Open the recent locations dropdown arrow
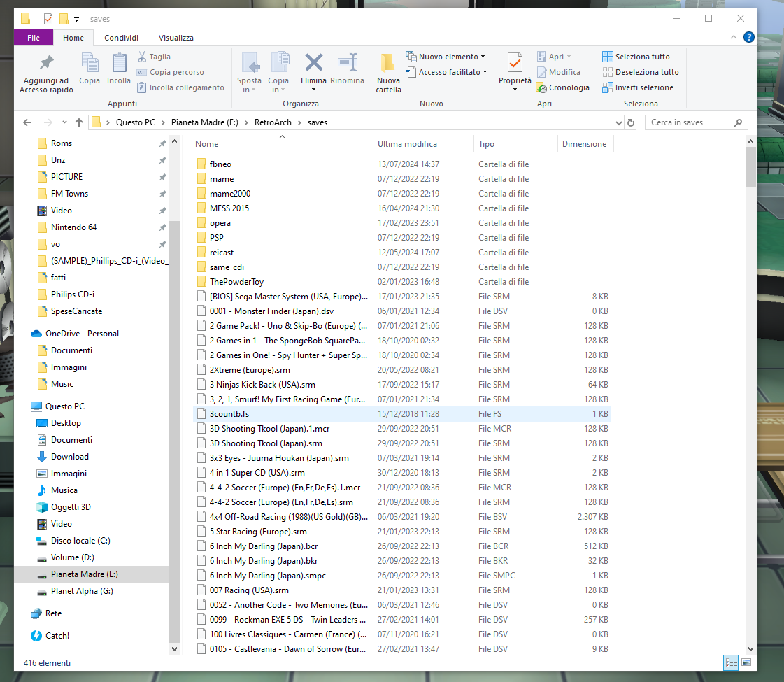 pyautogui.click(x=64, y=122)
